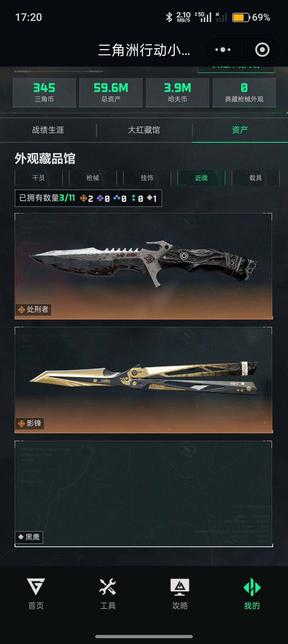This screenshot has height=644, width=288.
Task: Filter skins by 挂饰 category
Action: click(147, 178)
